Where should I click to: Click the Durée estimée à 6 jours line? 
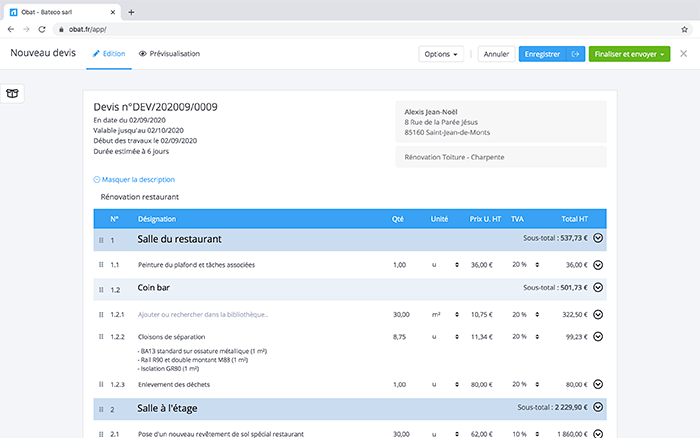(131, 151)
